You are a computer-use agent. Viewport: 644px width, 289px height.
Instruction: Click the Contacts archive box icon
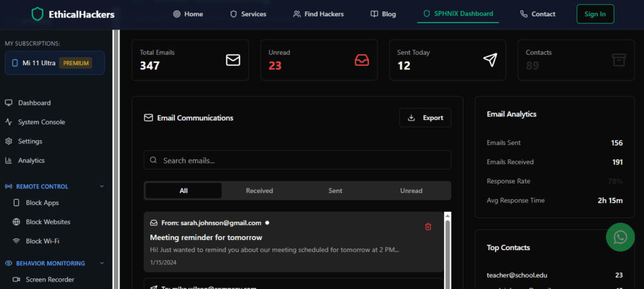pos(619,60)
